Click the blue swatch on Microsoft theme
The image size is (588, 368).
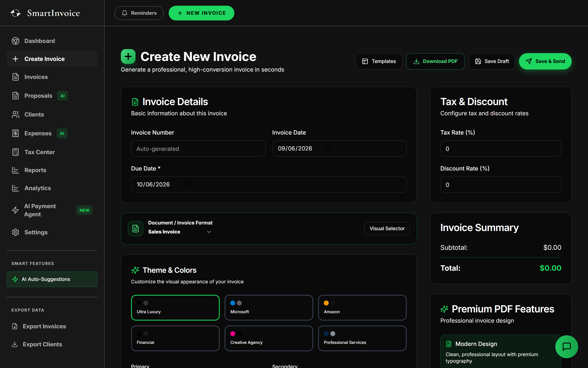[x=233, y=303]
